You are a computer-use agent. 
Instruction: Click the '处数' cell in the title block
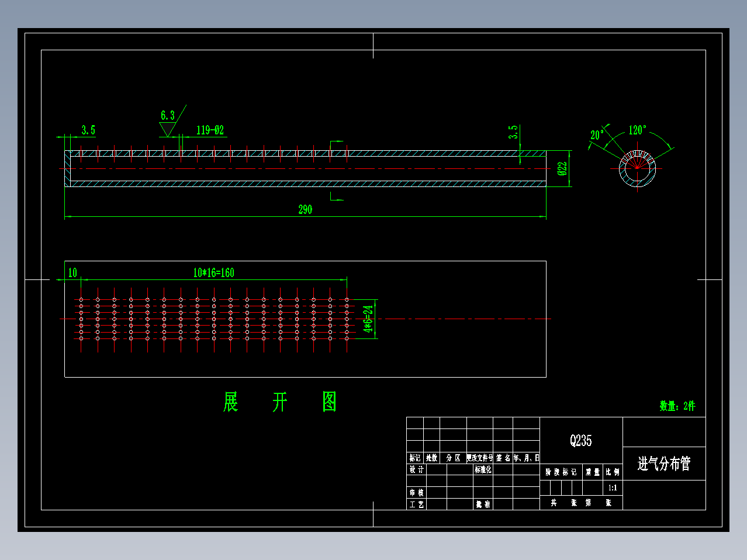[431, 458]
